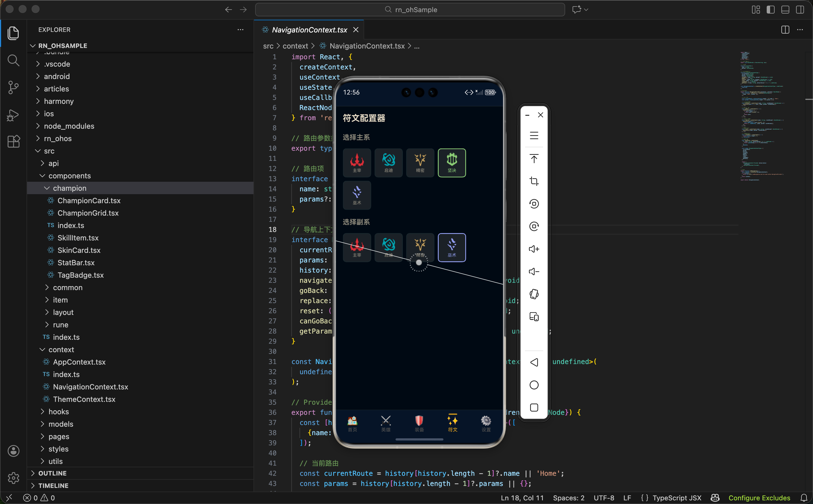This screenshot has width=813, height=504.
Task: Click the emulator crop screenshot icon
Action: (534, 181)
